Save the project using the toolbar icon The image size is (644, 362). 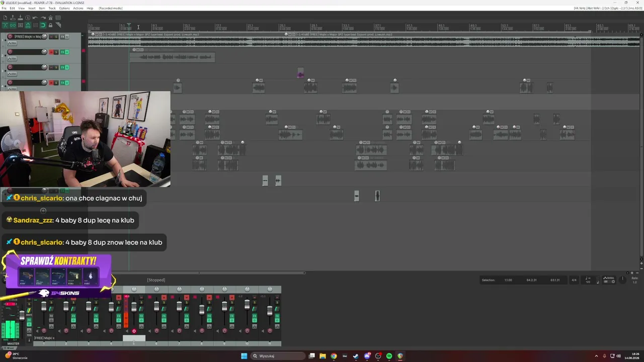point(20,18)
